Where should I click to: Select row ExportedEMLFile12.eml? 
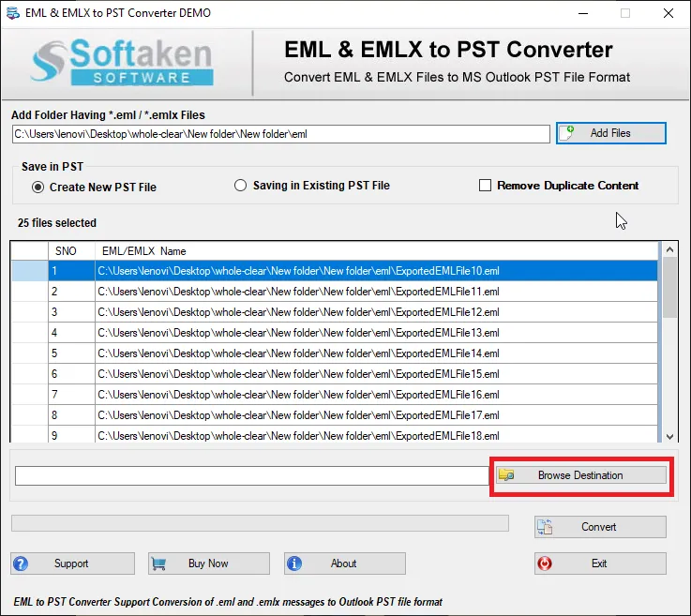pyautogui.click(x=376, y=312)
